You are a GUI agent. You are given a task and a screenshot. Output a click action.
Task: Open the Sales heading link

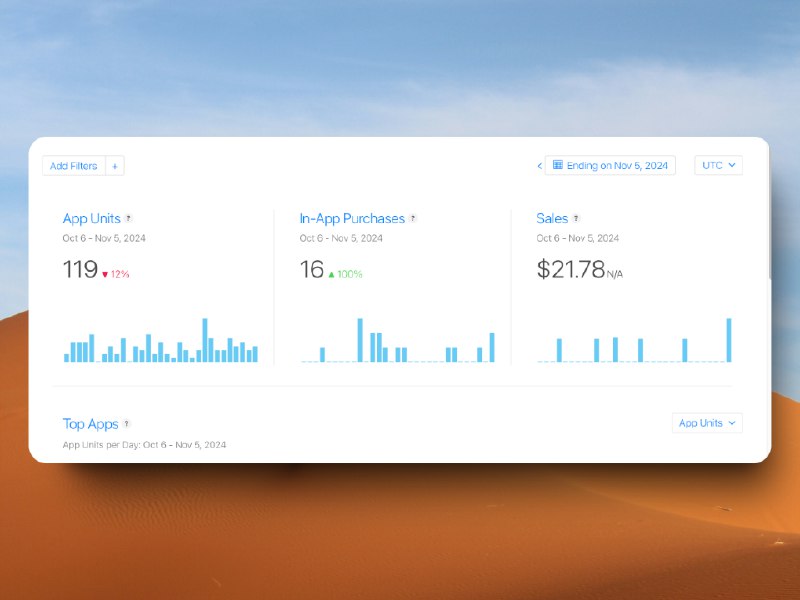coord(552,218)
